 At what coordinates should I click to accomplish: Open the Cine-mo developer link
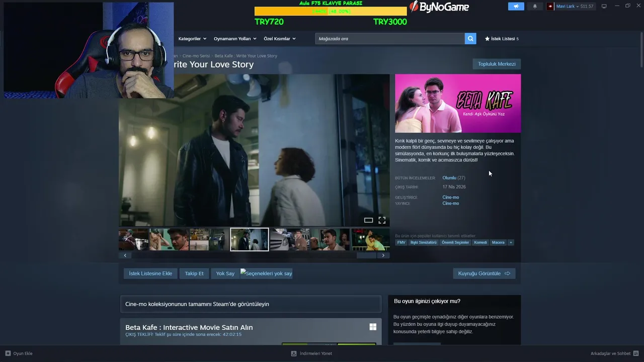451,197
